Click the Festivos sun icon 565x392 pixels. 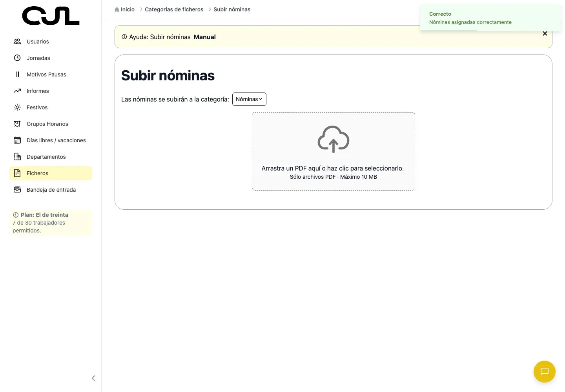click(x=17, y=107)
